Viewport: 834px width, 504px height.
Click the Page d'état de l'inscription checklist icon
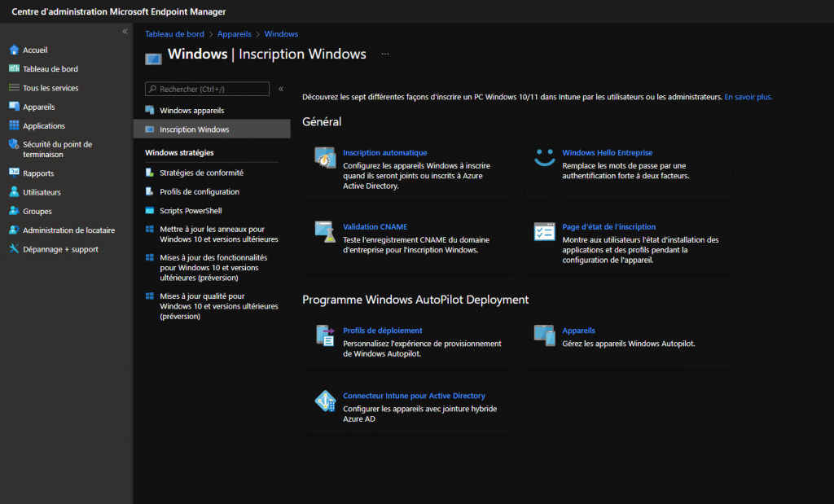pos(545,232)
